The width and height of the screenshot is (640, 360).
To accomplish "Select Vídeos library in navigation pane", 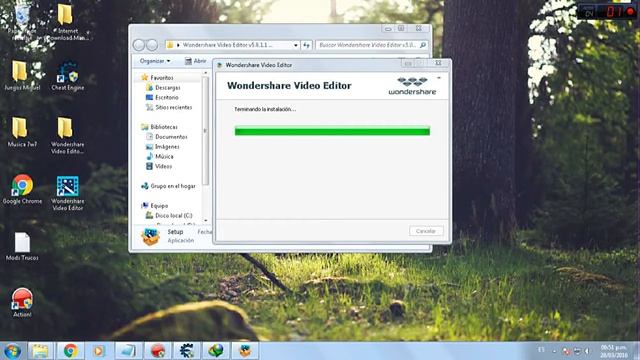I will pos(163,166).
